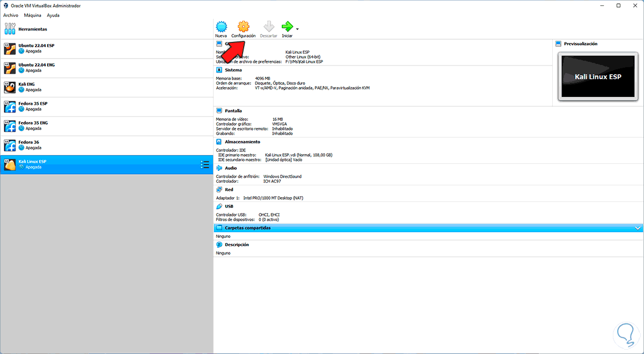
Task: Click Ubuntu 22.04 ENG OS icon
Action: click(10, 68)
